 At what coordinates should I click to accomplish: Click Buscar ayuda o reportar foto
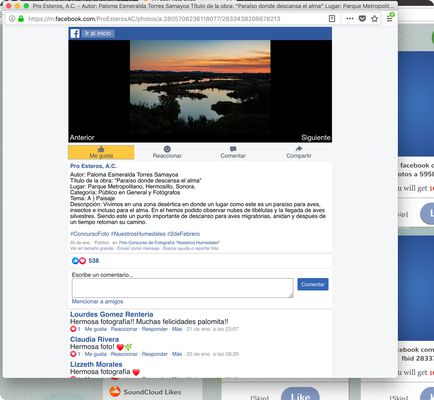(x=191, y=248)
